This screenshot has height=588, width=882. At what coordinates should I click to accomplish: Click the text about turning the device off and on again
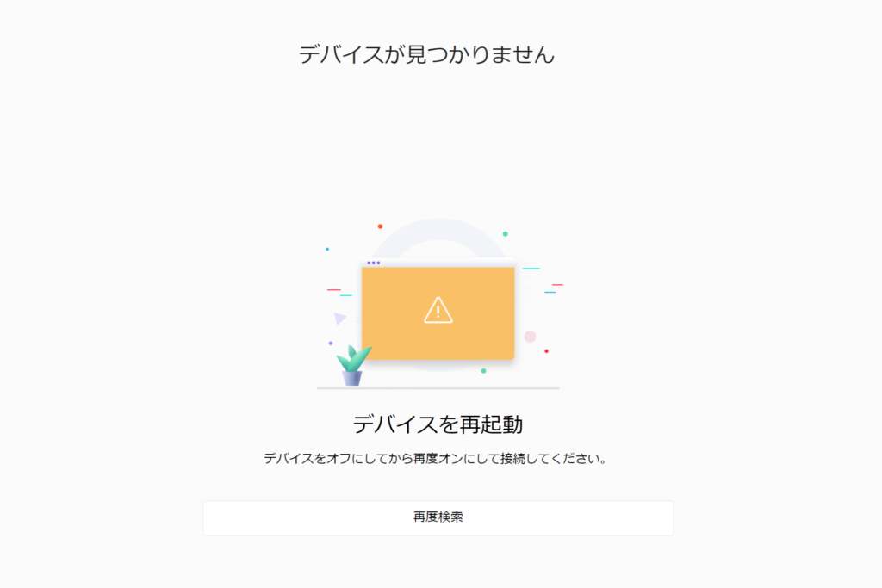435,459
